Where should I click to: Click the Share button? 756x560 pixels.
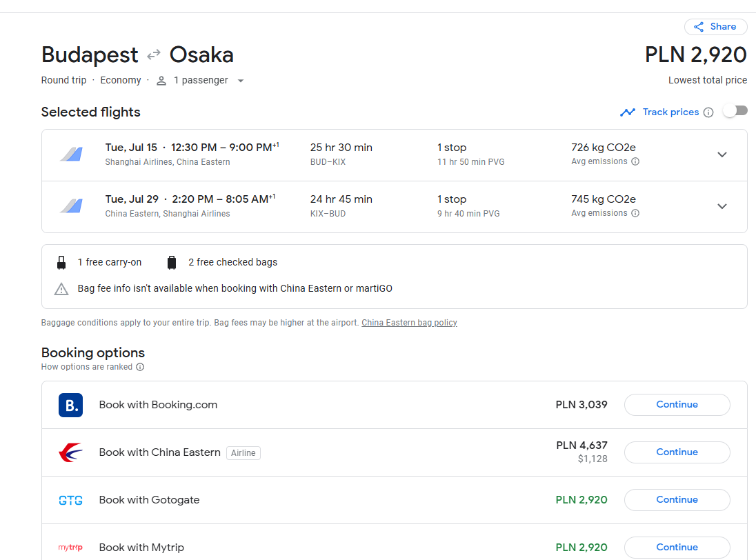(715, 27)
